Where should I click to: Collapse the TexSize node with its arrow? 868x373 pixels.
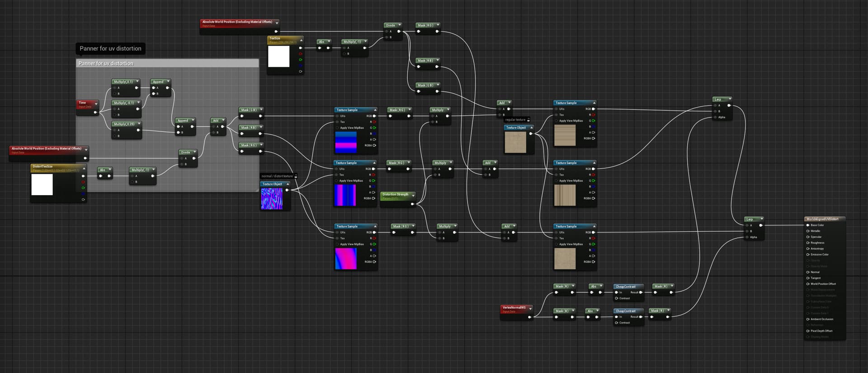(x=301, y=40)
